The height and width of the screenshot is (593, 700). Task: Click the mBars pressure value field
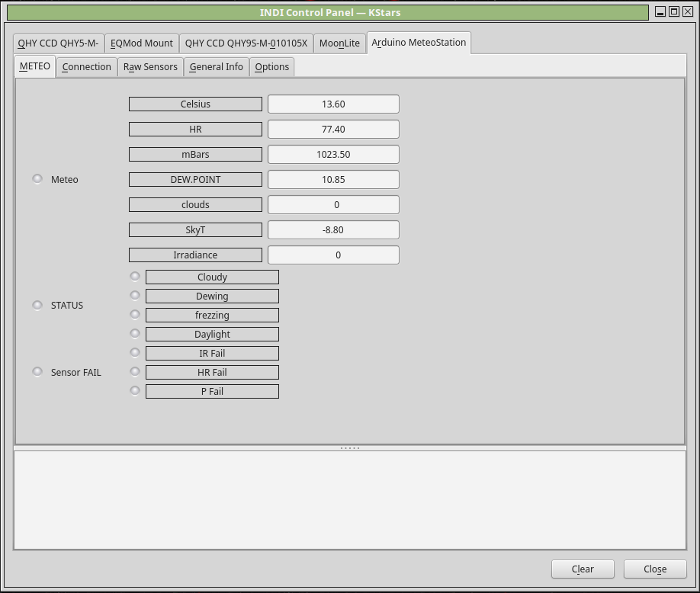pos(333,155)
